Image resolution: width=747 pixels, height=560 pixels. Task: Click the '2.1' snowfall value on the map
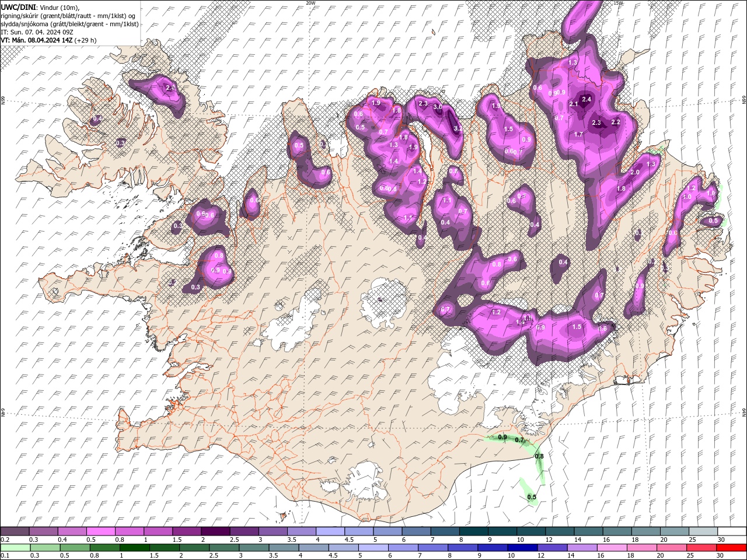(x=573, y=104)
